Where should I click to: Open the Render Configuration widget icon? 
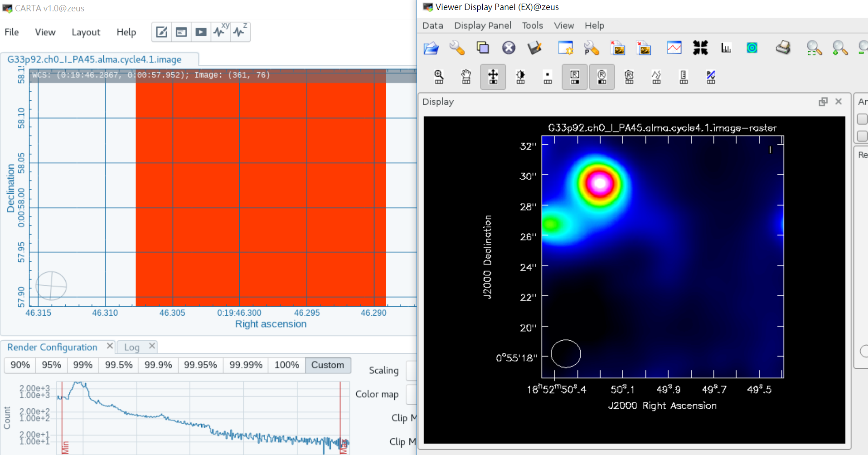162,32
